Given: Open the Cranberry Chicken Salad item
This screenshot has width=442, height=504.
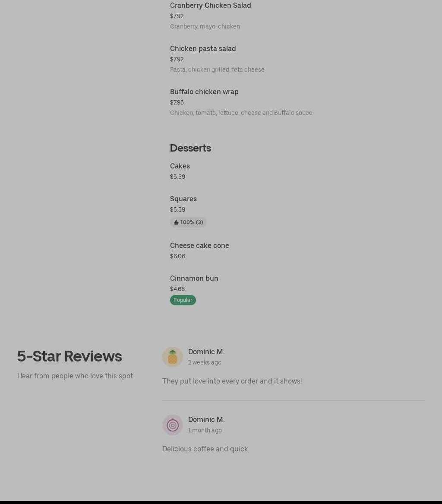Looking at the screenshot, I should click(210, 5).
